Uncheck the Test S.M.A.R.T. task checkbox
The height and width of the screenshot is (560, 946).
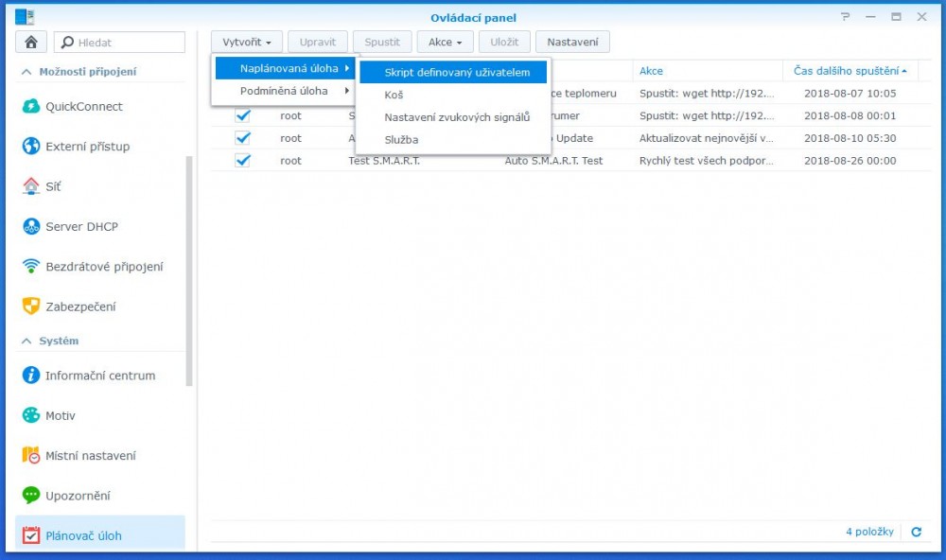coord(242,161)
